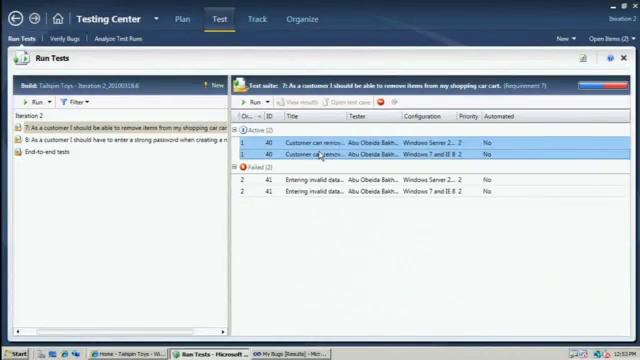Select the Run Tests sub-tab
Image resolution: width=640 pixels, height=360 pixels.
click(22, 39)
